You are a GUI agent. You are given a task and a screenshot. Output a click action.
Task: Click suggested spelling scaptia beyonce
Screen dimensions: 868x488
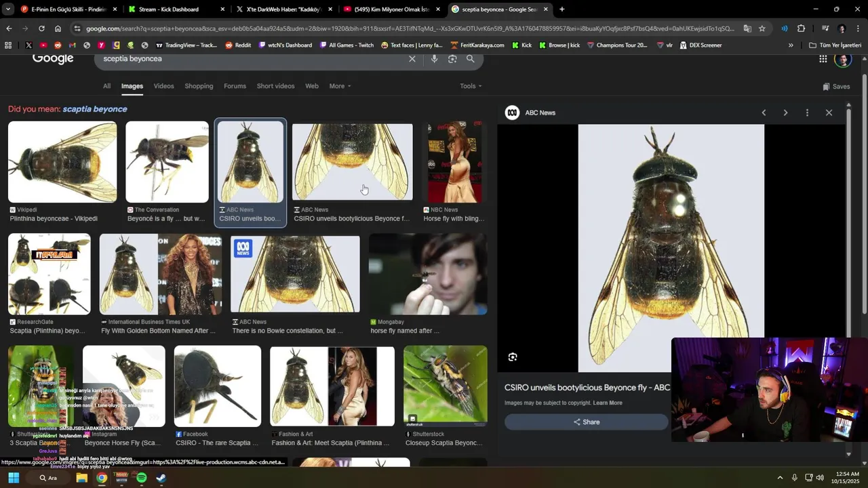pos(95,109)
